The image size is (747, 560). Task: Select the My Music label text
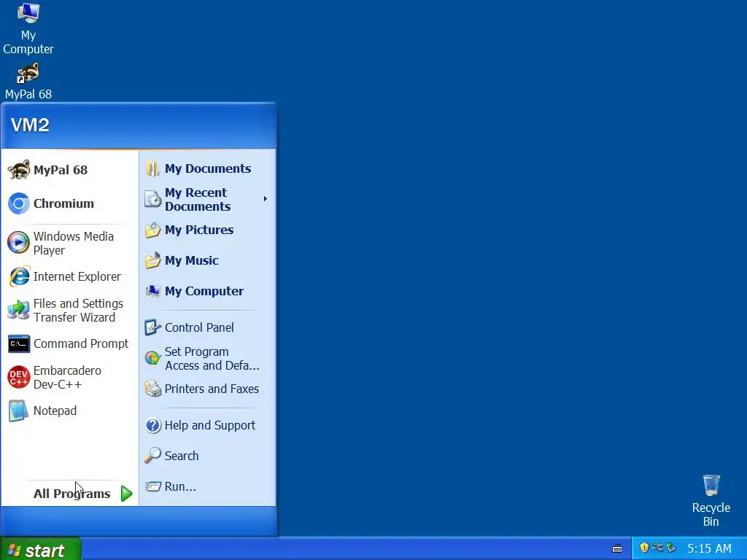click(192, 260)
